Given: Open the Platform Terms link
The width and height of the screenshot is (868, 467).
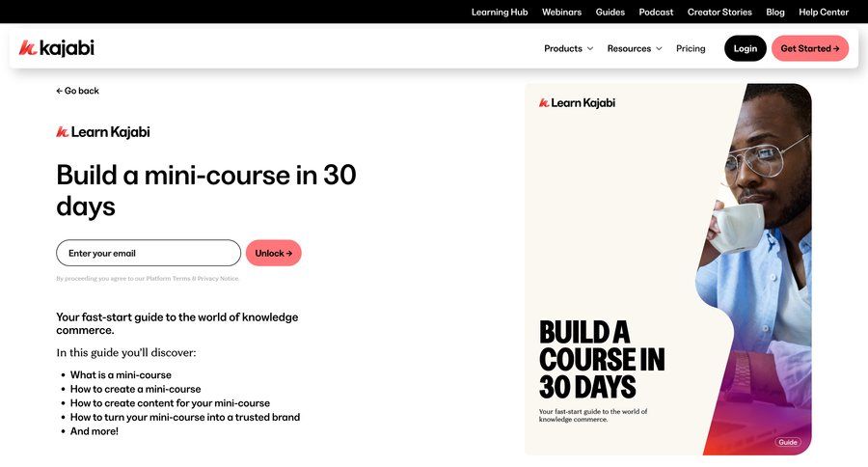Looking at the screenshot, I should [x=168, y=279].
